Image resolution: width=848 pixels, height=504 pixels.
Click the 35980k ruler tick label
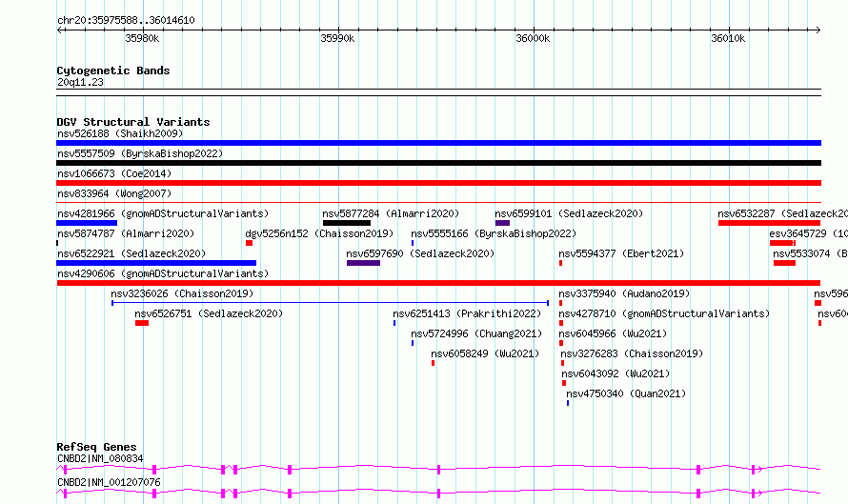coord(142,38)
